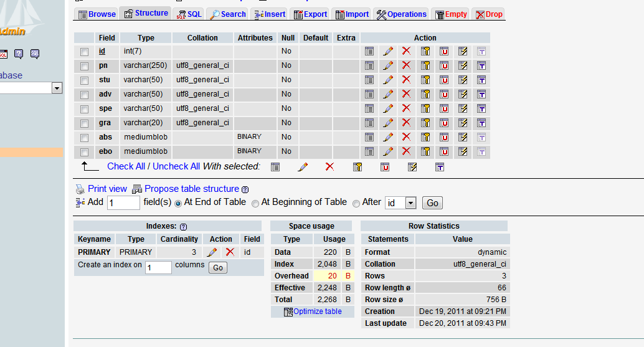Delete the PRIMARY index with red X
The height and width of the screenshot is (347, 644).
230,252
